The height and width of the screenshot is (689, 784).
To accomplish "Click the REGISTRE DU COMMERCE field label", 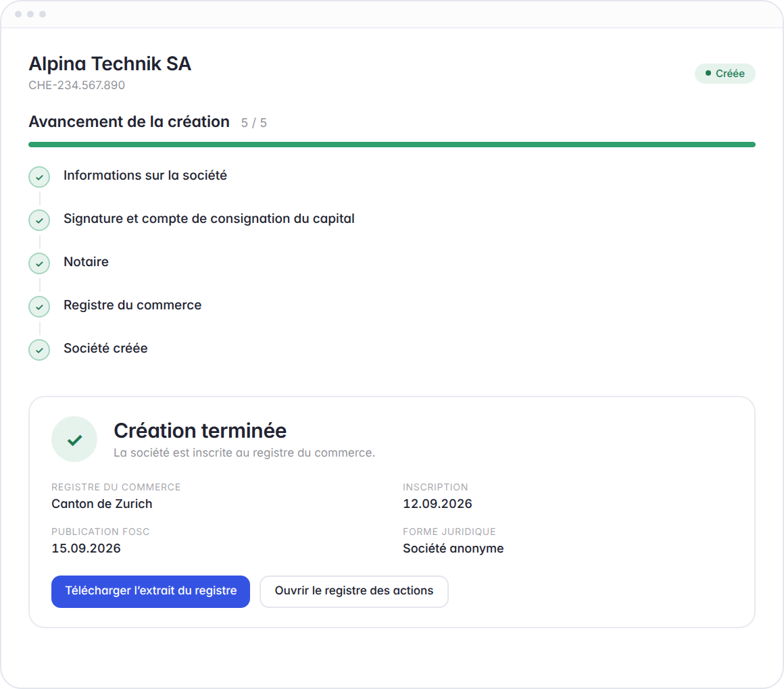I will pyautogui.click(x=116, y=487).
